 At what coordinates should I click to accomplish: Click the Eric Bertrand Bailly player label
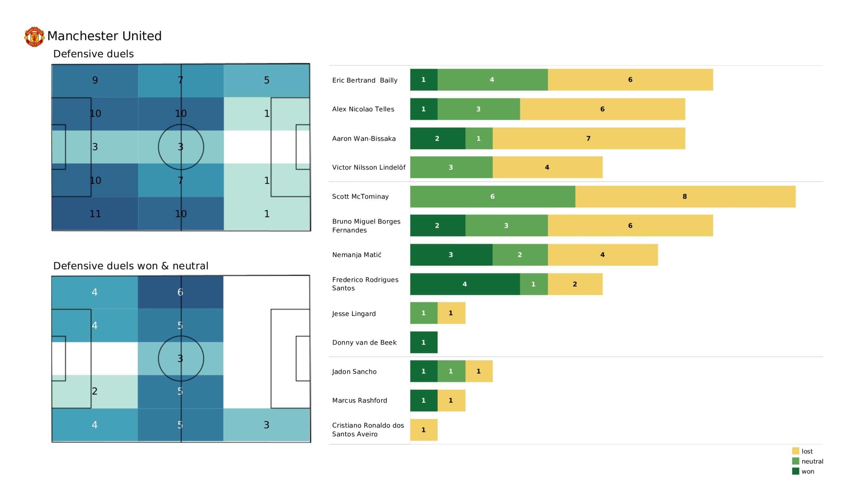(365, 80)
